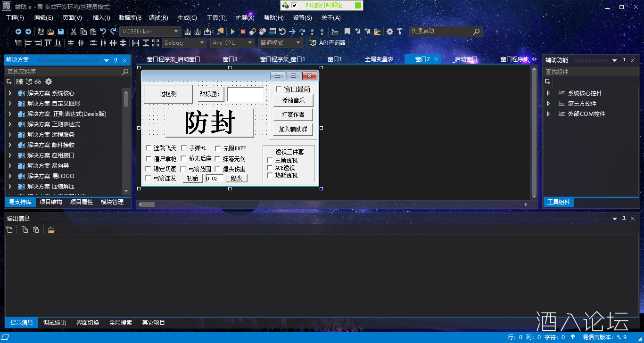
Task: Toggle the 无限BUFF checkbox
Action: [218, 148]
